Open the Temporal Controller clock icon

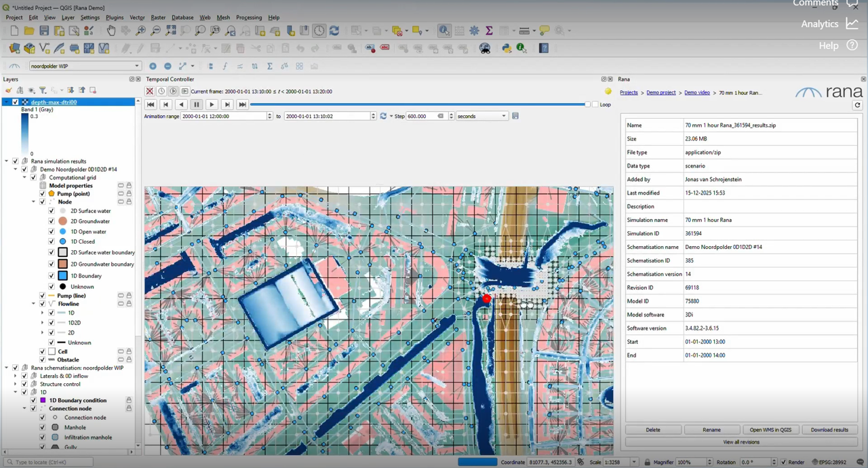point(319,31)
